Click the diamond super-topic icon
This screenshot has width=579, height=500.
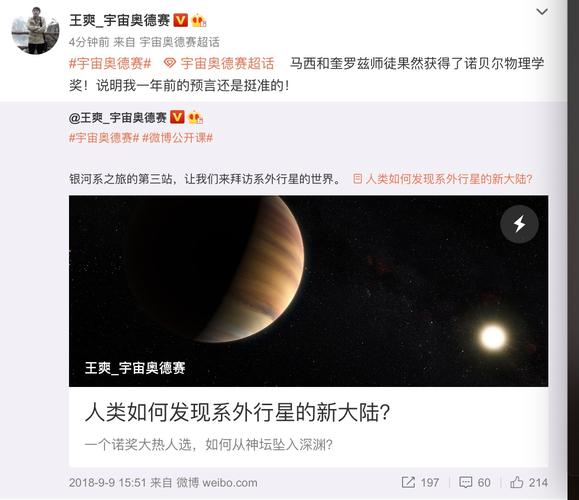point(169,63)
